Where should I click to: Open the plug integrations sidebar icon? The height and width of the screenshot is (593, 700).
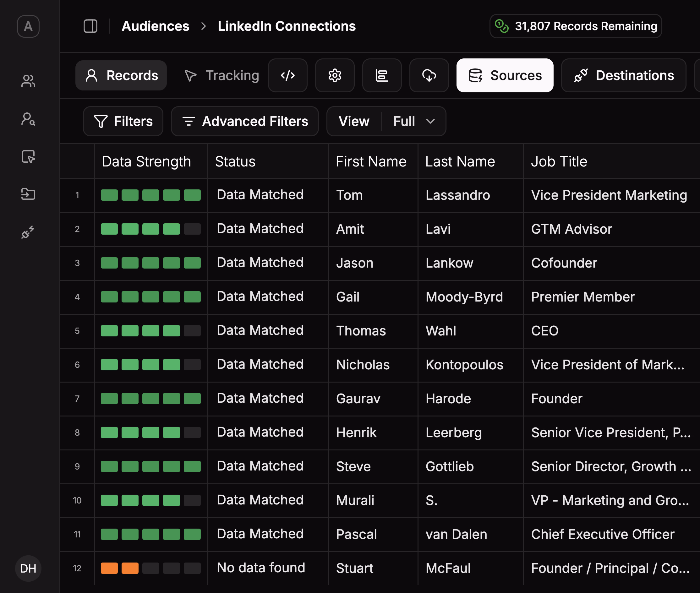point(28,232)
